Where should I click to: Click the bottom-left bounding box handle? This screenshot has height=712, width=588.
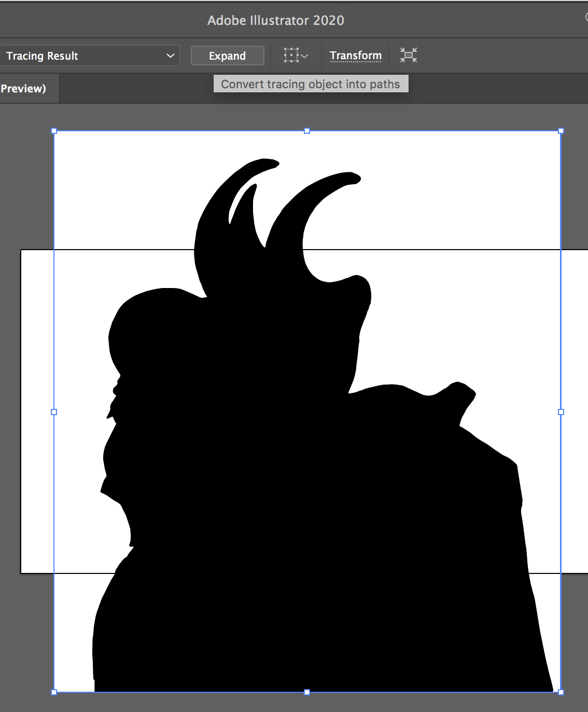tap(54, 692)
